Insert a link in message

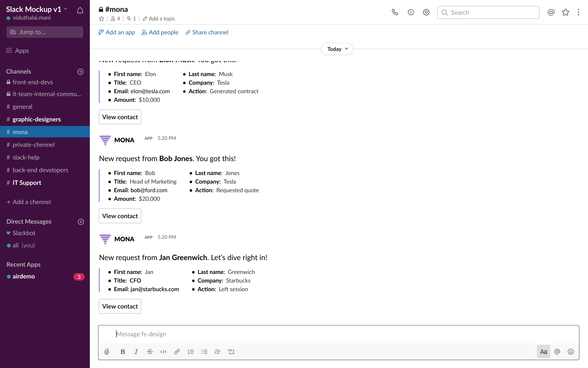tap(177, 351)
